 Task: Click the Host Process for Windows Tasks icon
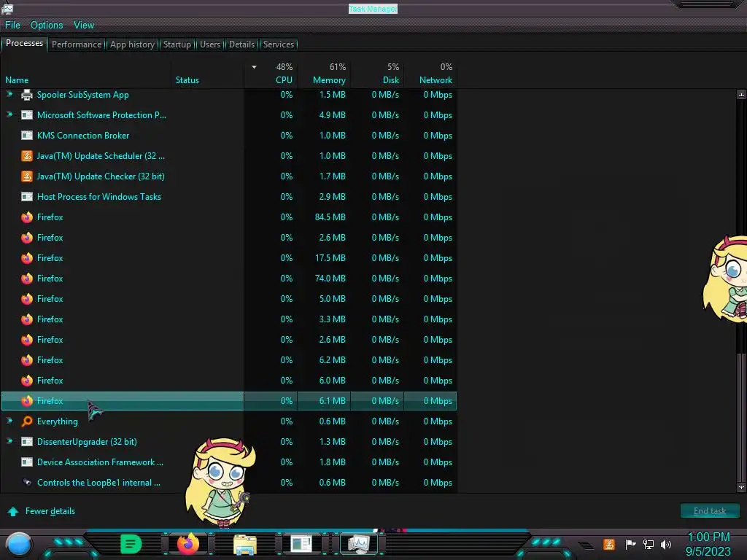point(27,197)
